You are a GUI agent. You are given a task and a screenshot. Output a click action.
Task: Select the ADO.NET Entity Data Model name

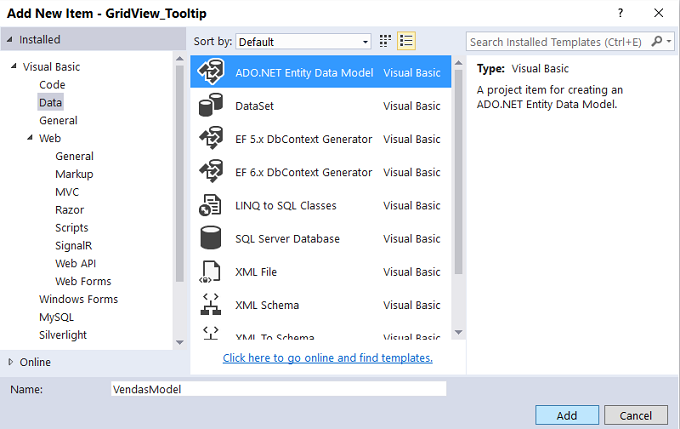pyautogui.click(x=304, y=72)
